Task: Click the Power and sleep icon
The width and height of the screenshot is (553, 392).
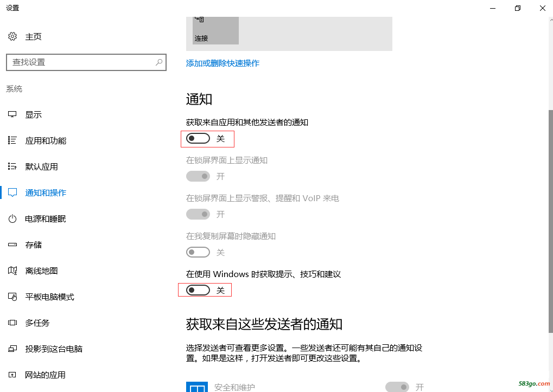Action: point(12,219)
